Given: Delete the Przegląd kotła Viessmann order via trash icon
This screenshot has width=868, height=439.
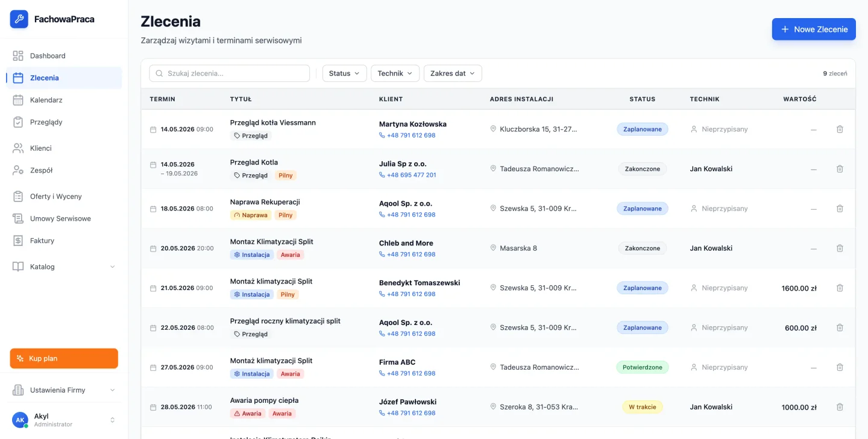Looking at the screenshot, I should tap(840, 129).
